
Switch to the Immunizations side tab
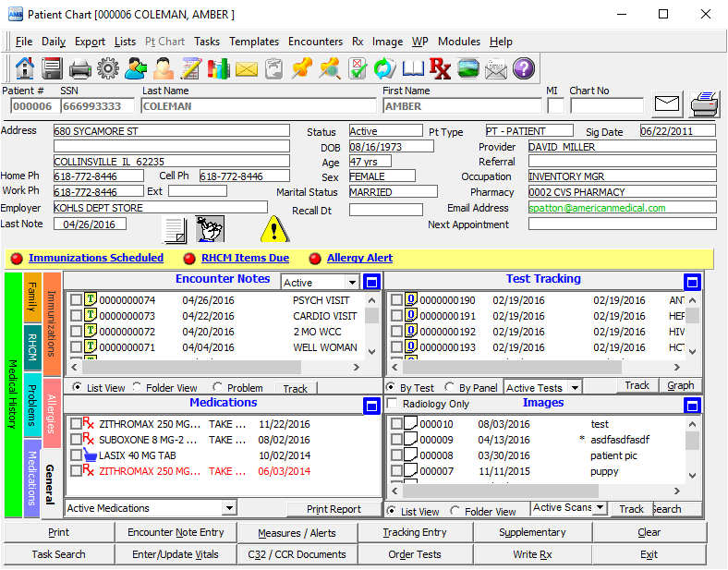tap(52, 323)
